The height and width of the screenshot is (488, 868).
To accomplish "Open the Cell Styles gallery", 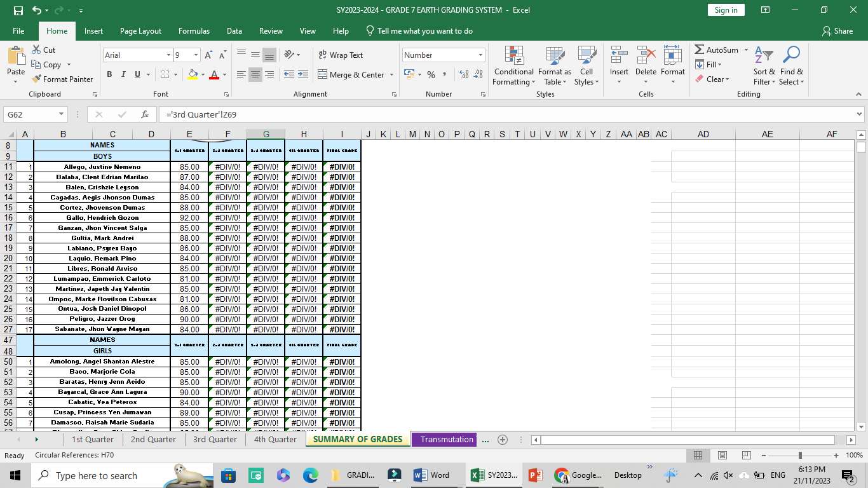I will coord(586,66).
